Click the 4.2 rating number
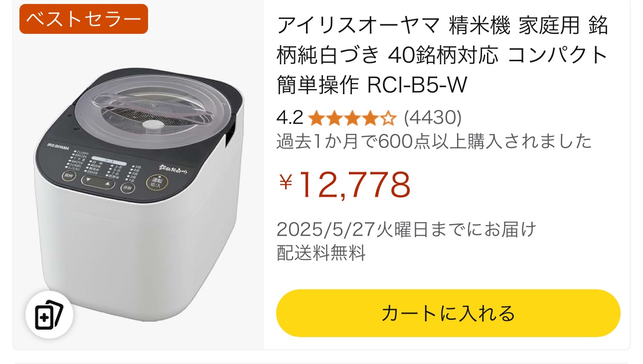The image size is (643, 364). click(x=290, y=119)
